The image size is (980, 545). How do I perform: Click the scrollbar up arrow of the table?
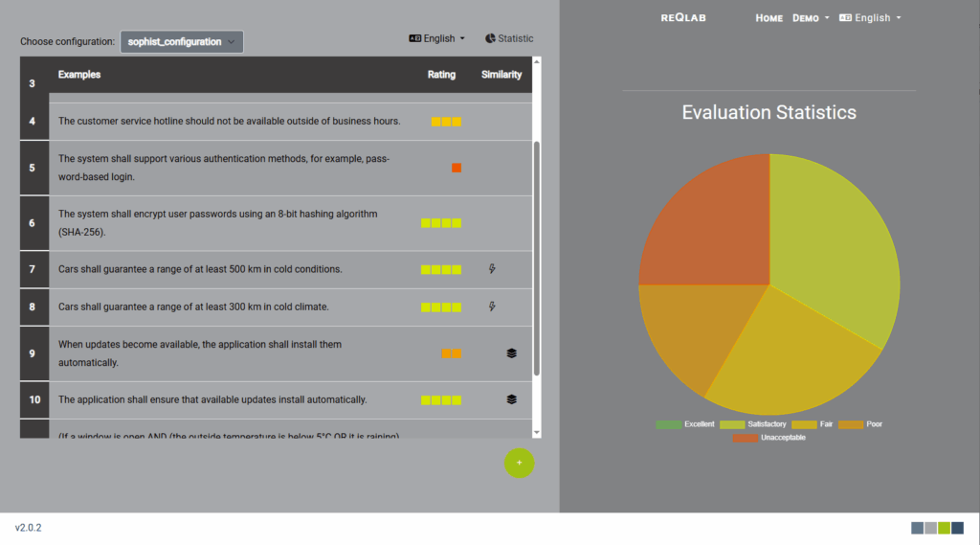pyautogui.click(x=536, y=61)
